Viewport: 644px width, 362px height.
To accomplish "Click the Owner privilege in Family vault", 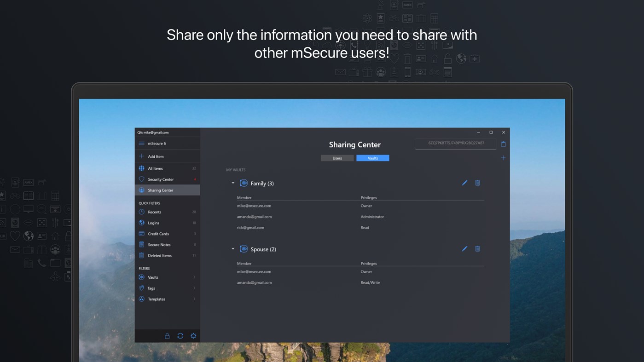I will pyautogui.click(x=366, y=206).
